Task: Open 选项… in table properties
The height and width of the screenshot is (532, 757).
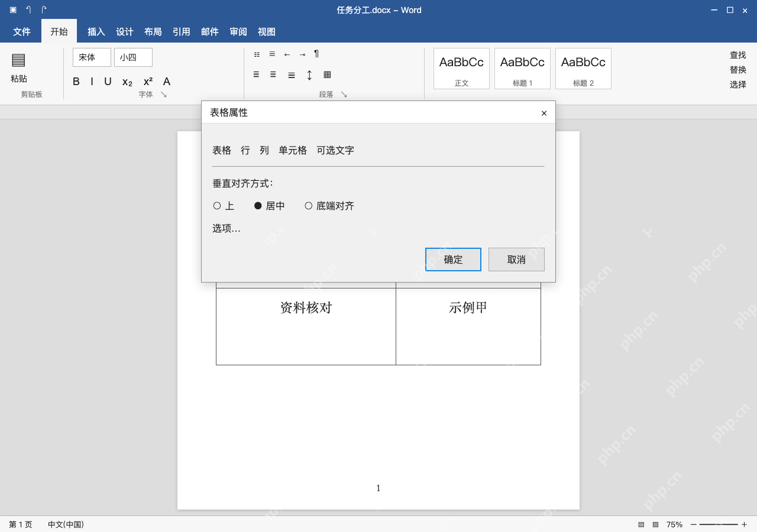Action: point(227,228)
